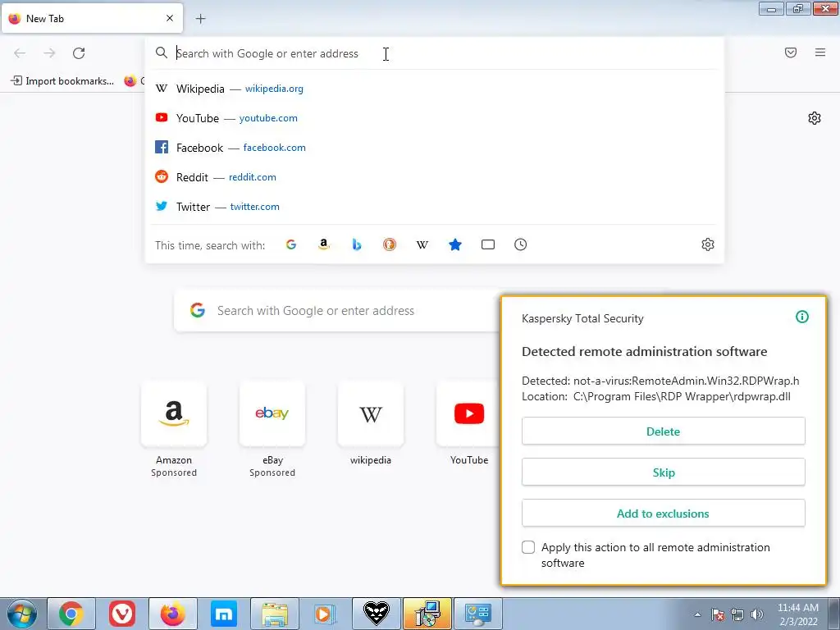Search open tabs using the tab icon
840x630 pixels.
click(x=487, y=244)
